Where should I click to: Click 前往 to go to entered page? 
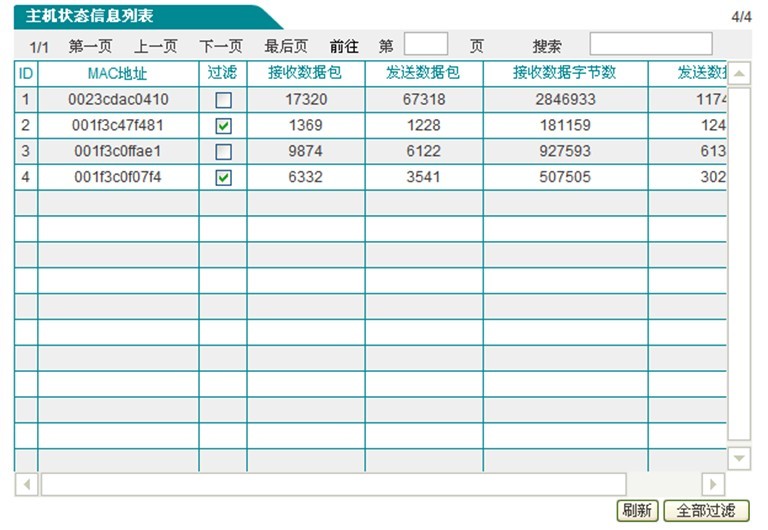344,46
